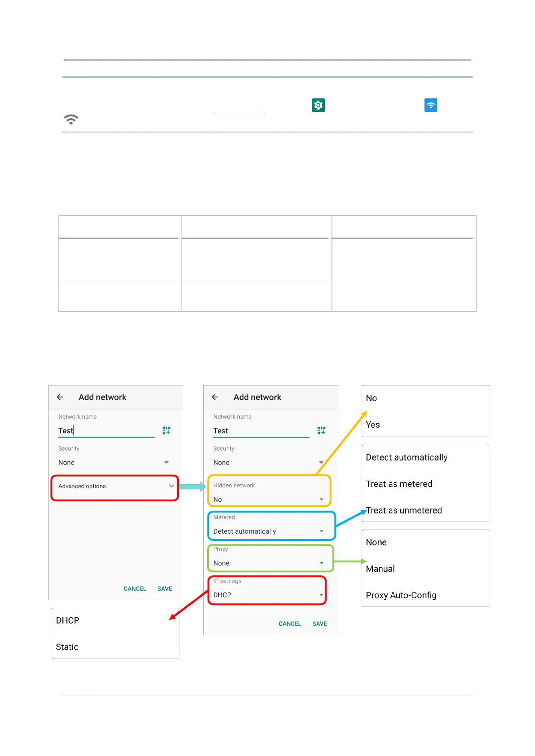Tap back arrow in right Add network screen
This screenshot has width=535, height=756.
215,397
